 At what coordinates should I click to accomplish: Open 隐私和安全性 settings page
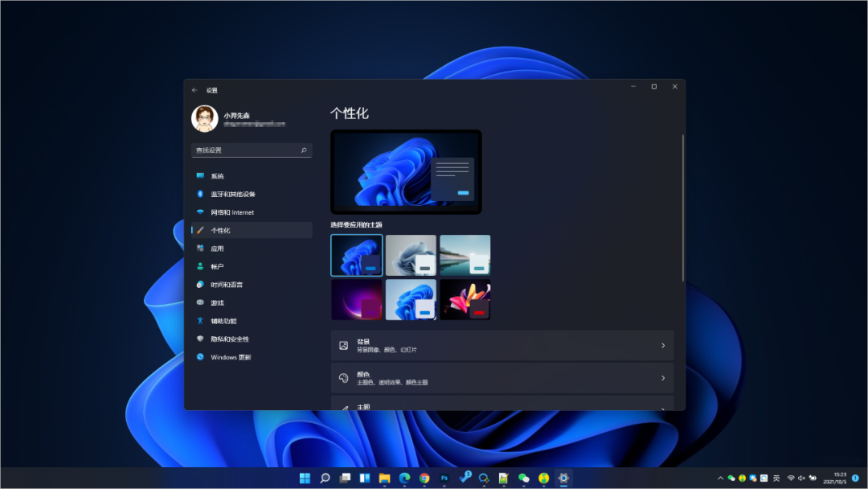click(230, 339)
